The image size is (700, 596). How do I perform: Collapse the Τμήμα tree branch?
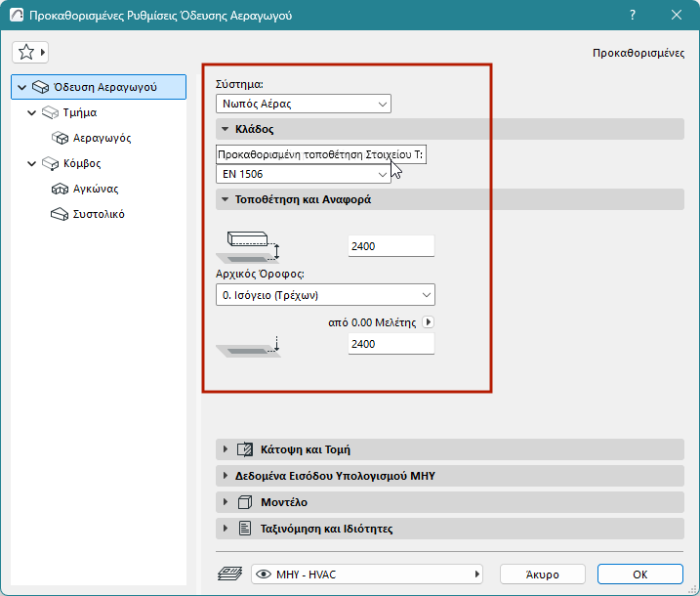click(31, 112)
